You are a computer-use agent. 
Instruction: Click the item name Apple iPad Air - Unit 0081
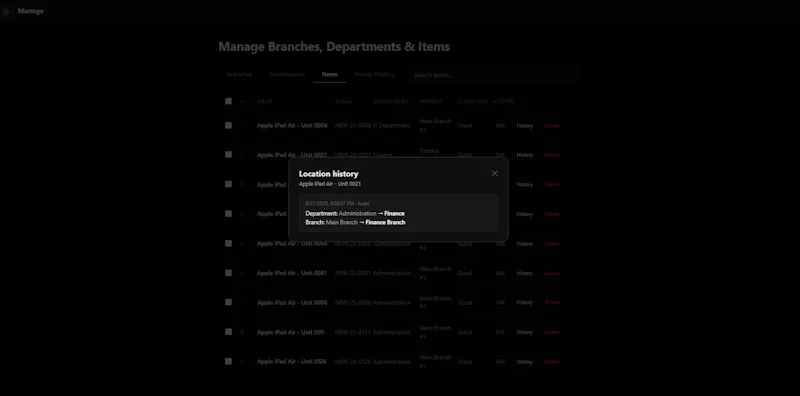pos(292,273)
